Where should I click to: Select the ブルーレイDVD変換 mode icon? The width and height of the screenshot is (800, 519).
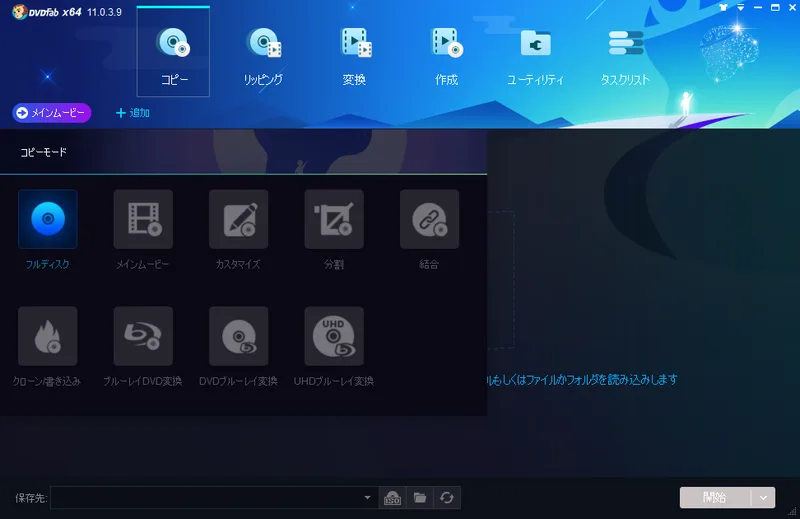pos(143,336)
